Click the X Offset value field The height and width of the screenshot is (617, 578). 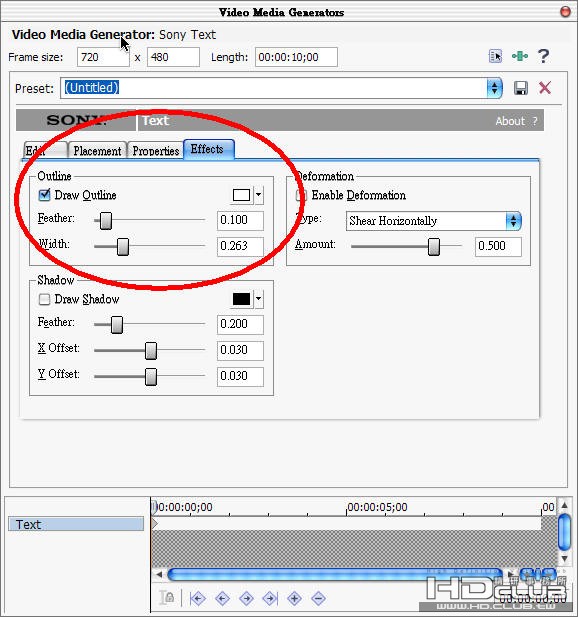[x=240, y=350]
